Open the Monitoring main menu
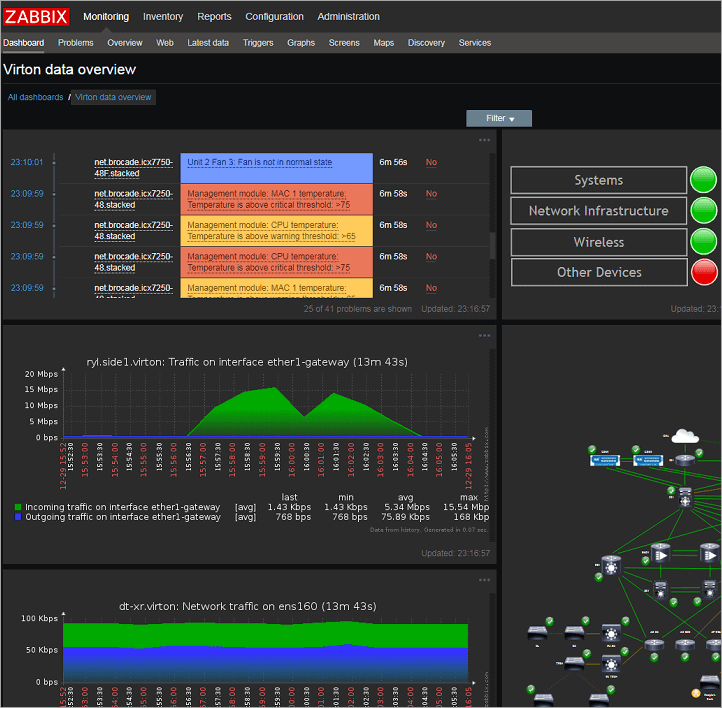 pyautogui.click(x=106, y=16)
